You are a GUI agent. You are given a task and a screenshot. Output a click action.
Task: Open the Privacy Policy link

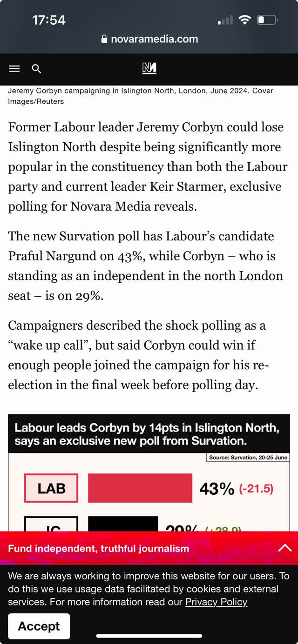pos(216,602)
